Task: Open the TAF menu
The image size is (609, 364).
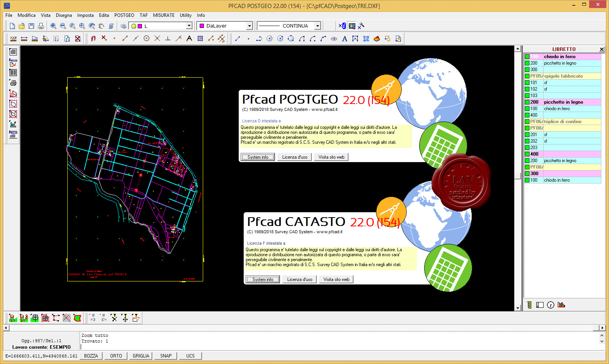Action: point(143,15)
